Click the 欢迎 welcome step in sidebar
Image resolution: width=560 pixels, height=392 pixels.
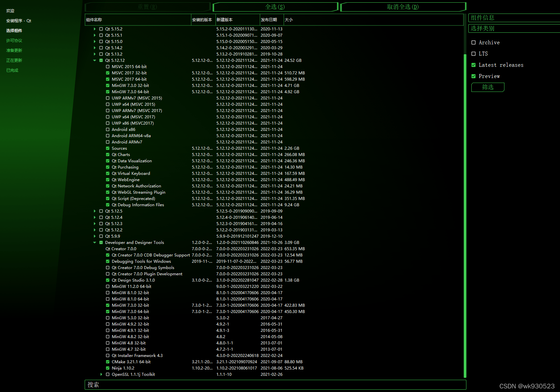pos(10,11)
